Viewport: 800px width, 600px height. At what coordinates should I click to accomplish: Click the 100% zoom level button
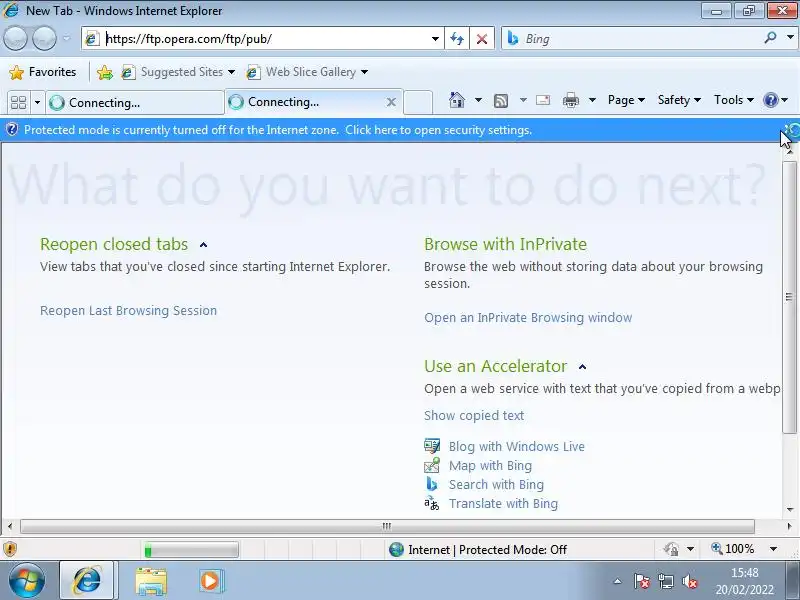[x=733, y=549]
